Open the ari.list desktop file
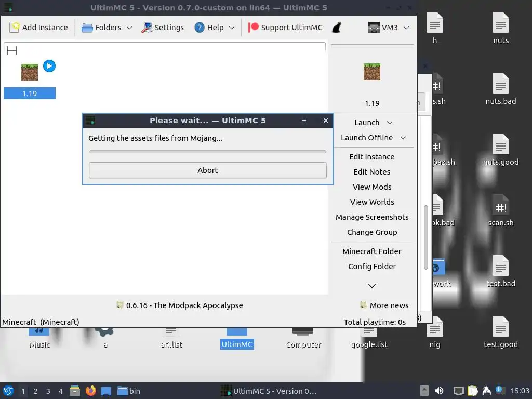532x399 pixels. tap(171, 339)
